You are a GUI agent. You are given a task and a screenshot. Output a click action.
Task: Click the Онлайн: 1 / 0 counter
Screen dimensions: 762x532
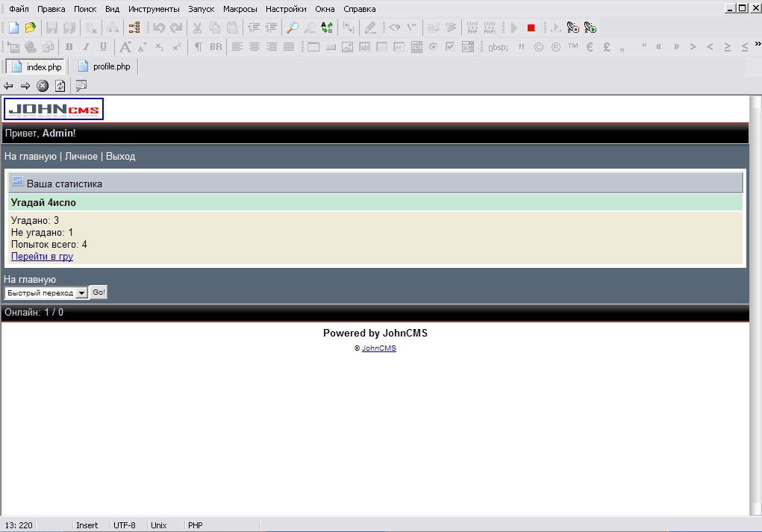(34, 313)
